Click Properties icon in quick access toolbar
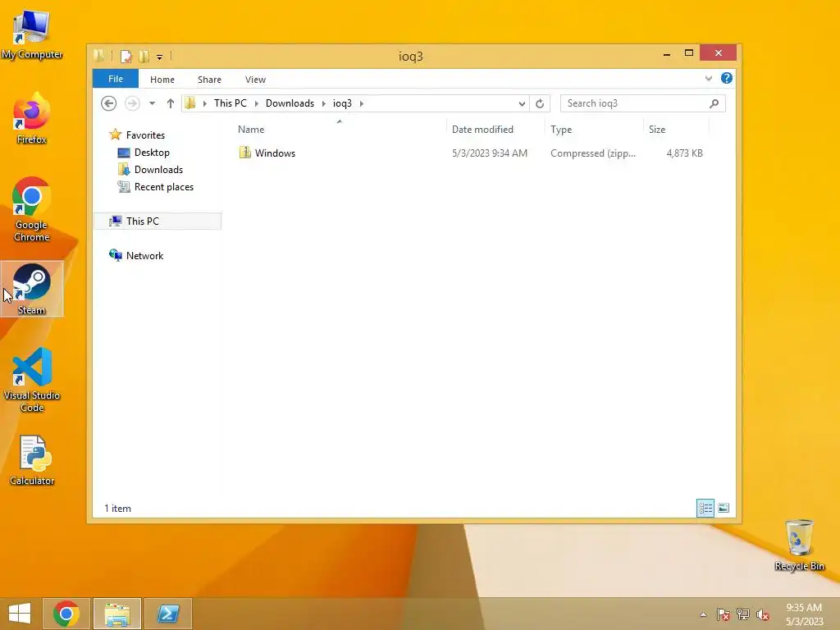Viewport: 840px width, 630px height. 126,57
